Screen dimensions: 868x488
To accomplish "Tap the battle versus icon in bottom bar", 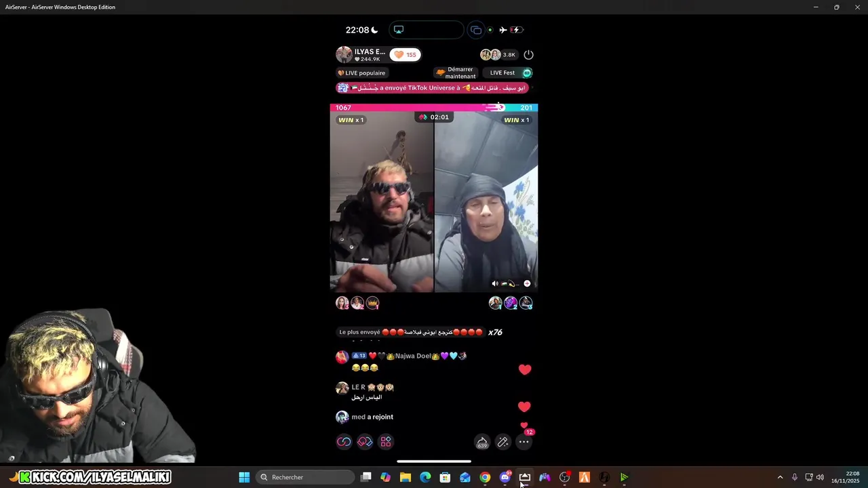I will point(365,442).
